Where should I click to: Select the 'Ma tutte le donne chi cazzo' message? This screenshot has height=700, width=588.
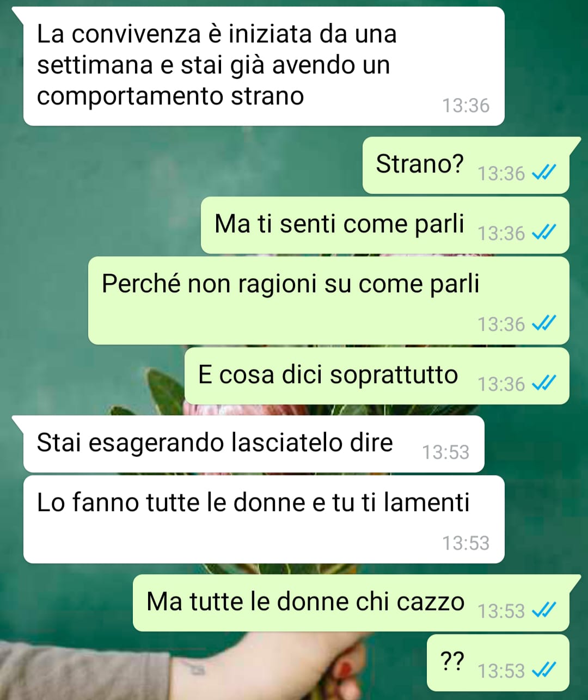pyautogui.click(x=351, y=603)
